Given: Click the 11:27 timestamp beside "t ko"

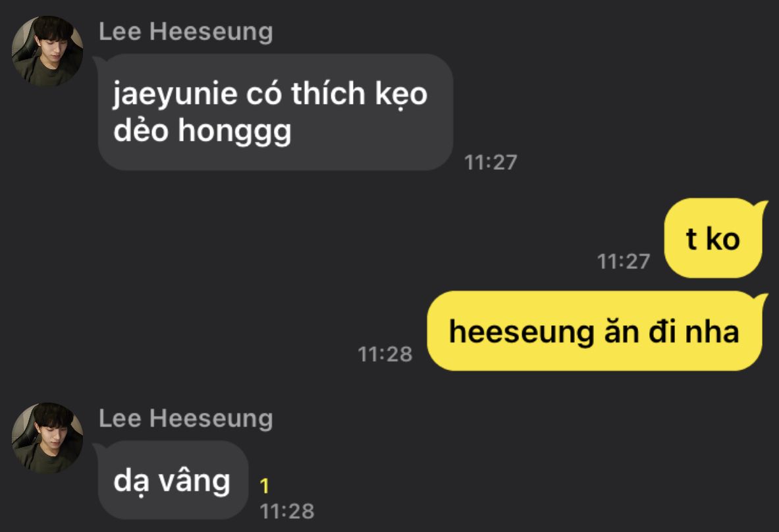Looking at the screenshot, I should coord(624,262).
